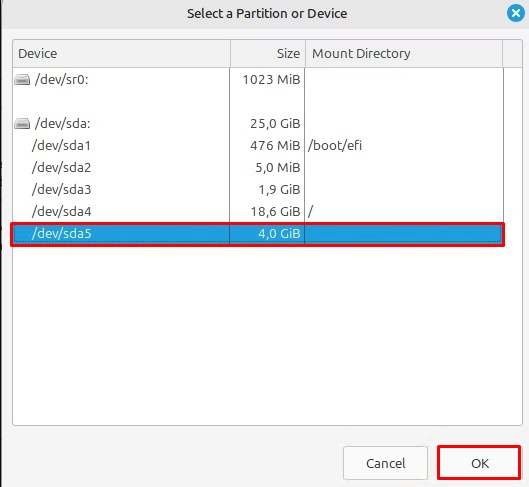Click the /boot/efi mount directory cell
This screenshot has width=529, height=487.
tap(335, 145)
